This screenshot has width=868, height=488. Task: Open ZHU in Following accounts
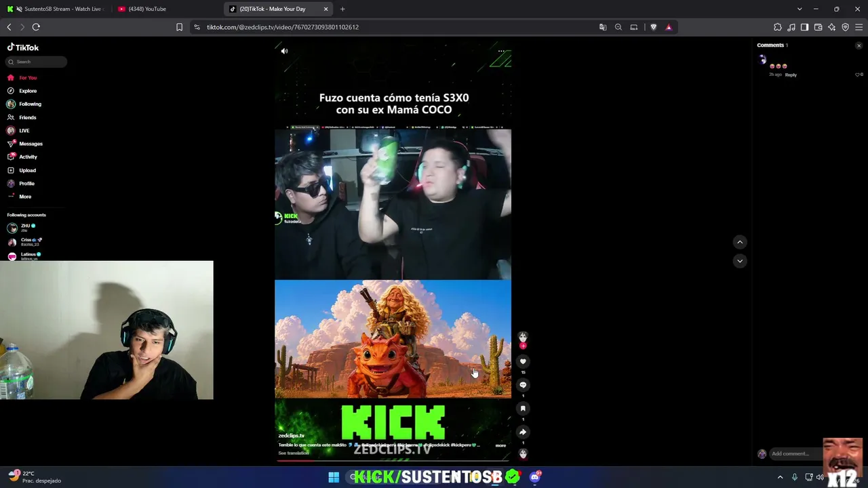pos(21,228)
